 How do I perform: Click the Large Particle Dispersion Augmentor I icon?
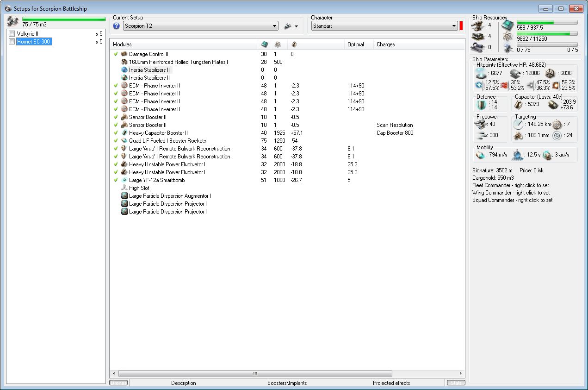124,196
